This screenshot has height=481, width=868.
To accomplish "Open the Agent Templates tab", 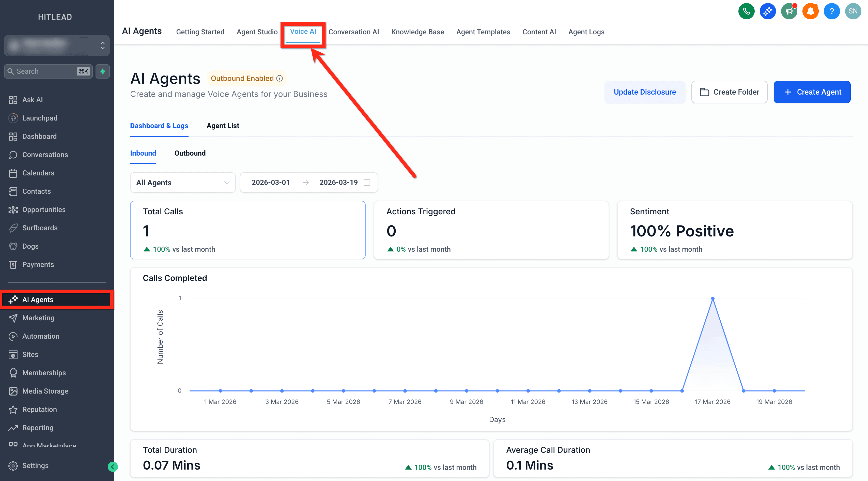I will pyautogui.click(x=483, y=32).
